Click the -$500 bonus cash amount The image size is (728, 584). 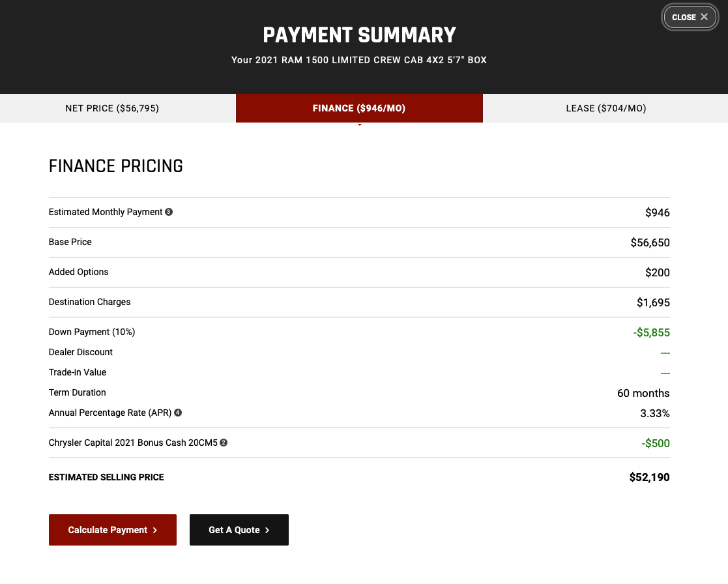point(656,443)
